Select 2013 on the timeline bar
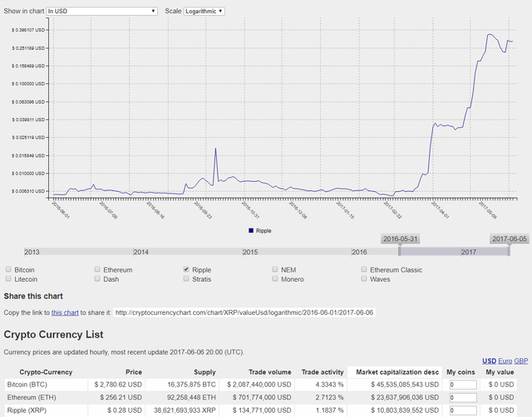This screenshot has width=532, height=417. tap(32, 252)
